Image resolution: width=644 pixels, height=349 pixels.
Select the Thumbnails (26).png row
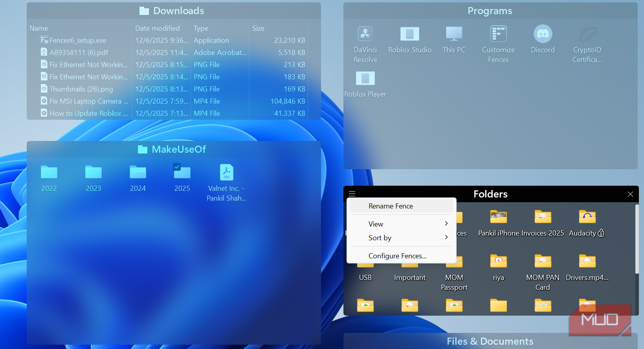pyautogui.click(x=168, y=89)
